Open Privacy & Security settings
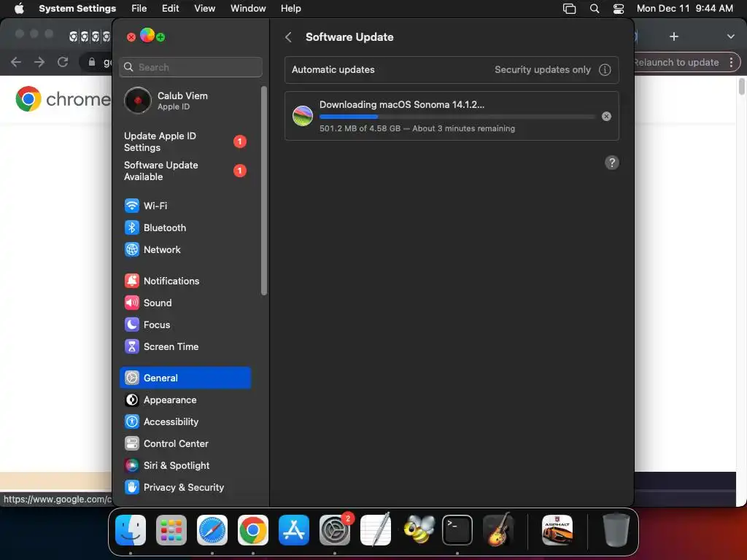This screenshot has height=560, width=747. pos(185,488)
